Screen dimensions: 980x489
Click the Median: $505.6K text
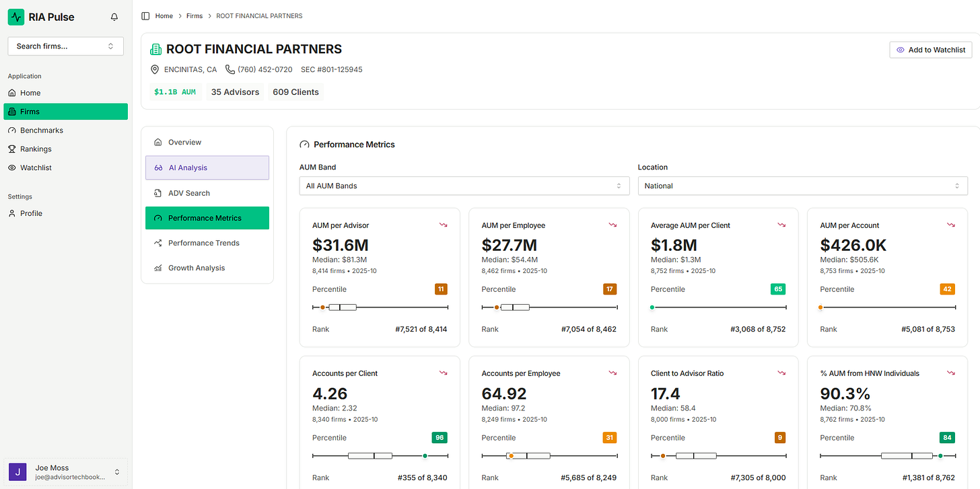[x=849, y=260]
